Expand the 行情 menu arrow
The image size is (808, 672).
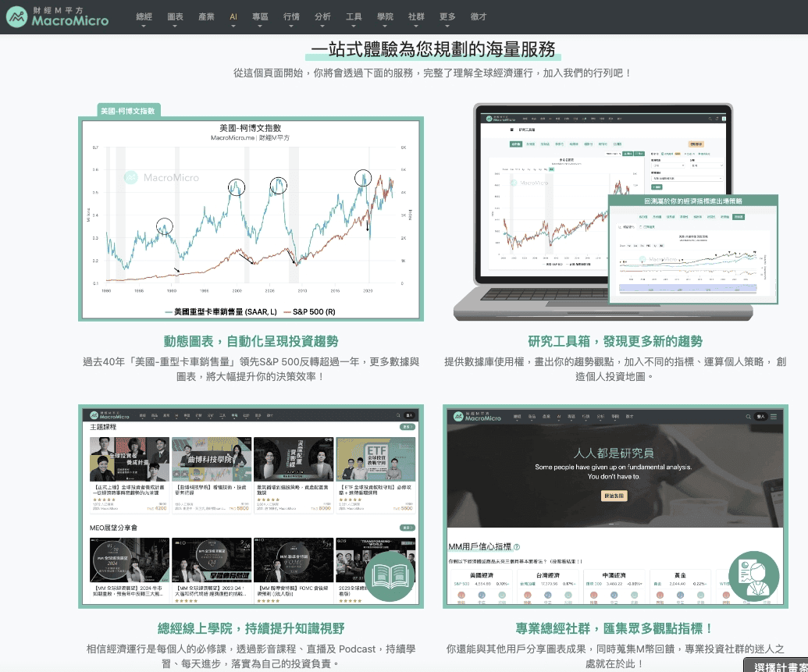point(291,27)
